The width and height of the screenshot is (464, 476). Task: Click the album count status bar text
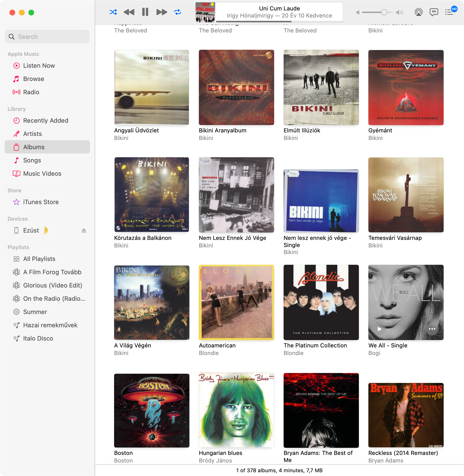(279, 470)
